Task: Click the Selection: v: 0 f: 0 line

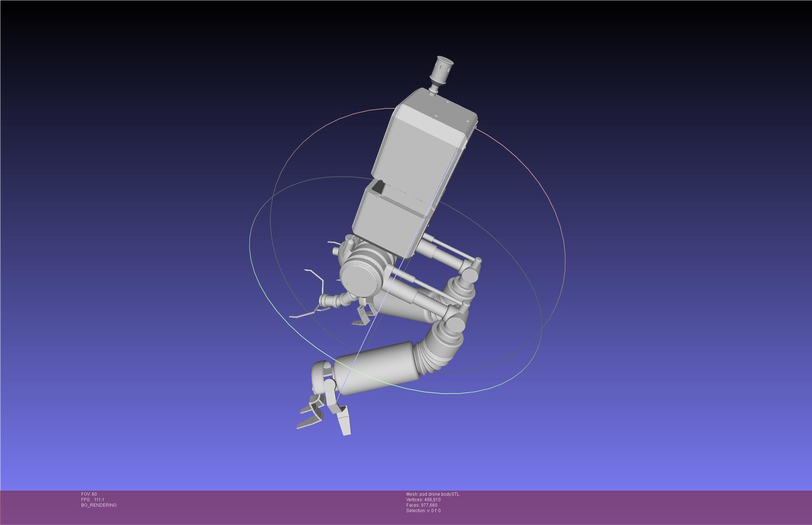Action: coord(423,511)
